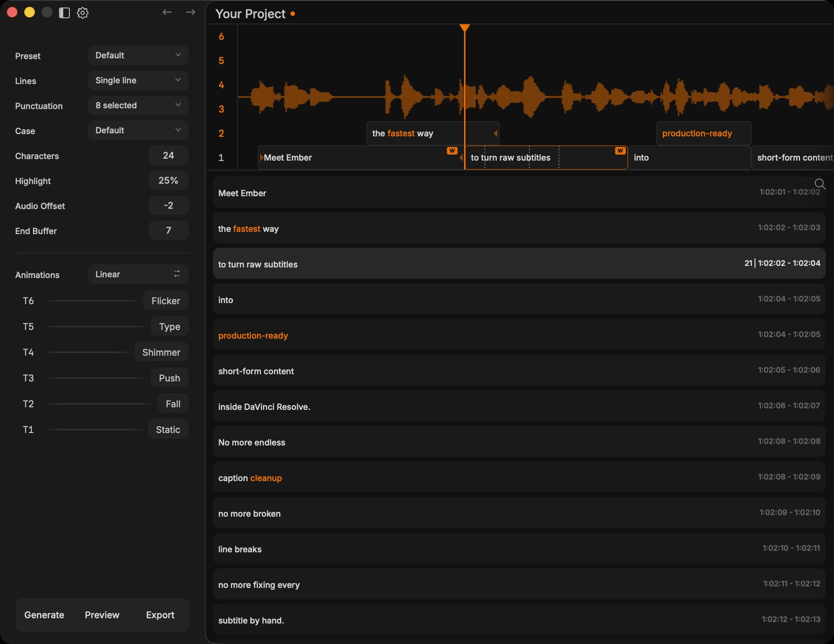Select track number 1 in timeline
Viewport: 834px width, 644px height.
[x=221, y=158]
